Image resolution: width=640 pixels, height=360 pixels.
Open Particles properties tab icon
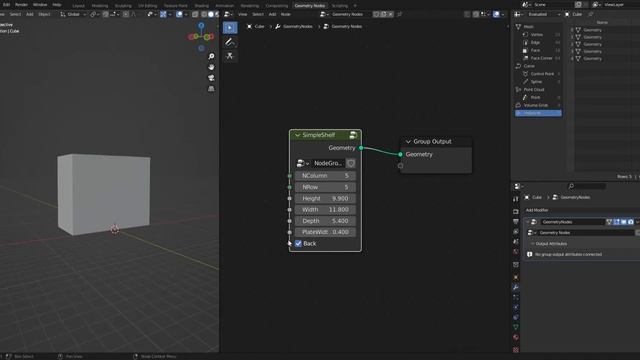(516, 298)
